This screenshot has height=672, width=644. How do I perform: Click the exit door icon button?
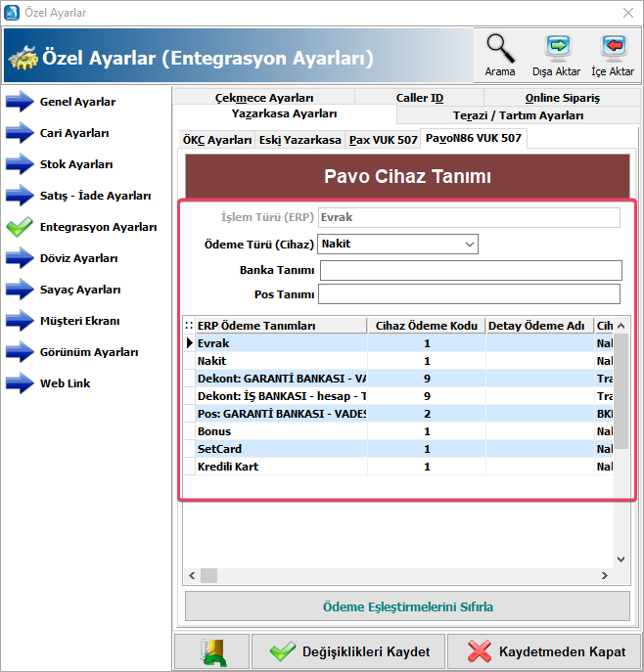212,651
